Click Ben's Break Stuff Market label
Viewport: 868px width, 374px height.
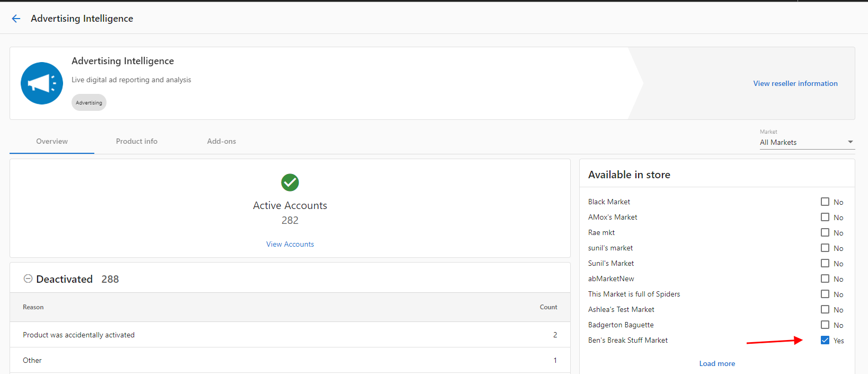click(x=628, y=340)
